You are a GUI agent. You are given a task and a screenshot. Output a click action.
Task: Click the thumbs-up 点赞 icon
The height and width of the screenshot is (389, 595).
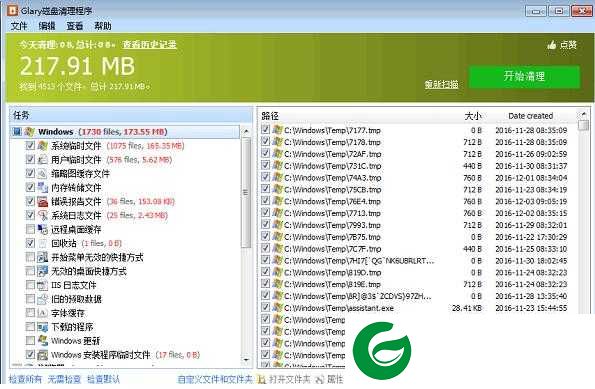[552, 45]
